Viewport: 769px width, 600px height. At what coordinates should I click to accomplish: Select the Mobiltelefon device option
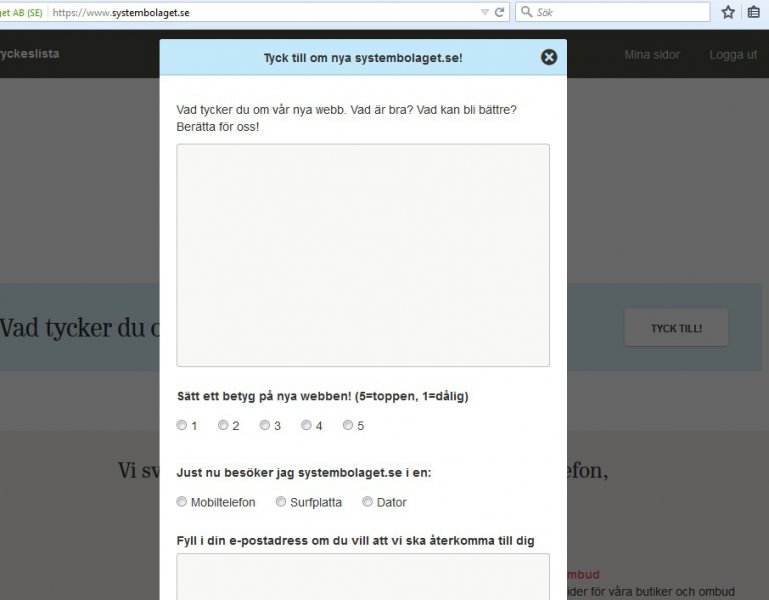coord(182,502)
